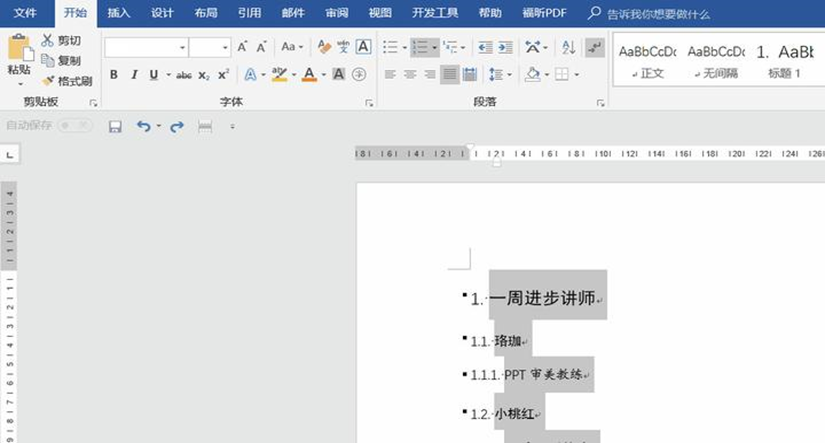Increase indent of the paragraph
This screenshot has width=825, height=443.
coord(506,47)
